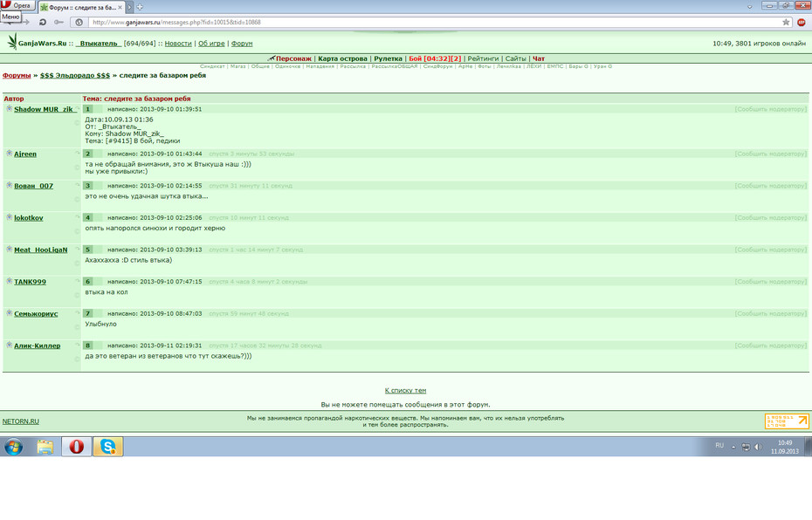Open the Новости link
Viewport: 812px width, 520px height.
pyautogui.click(x=178, y=44)
